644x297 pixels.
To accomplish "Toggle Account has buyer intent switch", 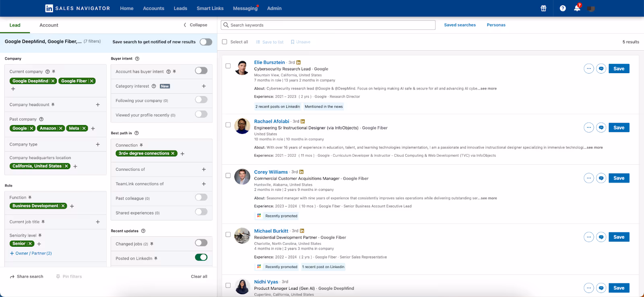I will [x=201, y=71].
